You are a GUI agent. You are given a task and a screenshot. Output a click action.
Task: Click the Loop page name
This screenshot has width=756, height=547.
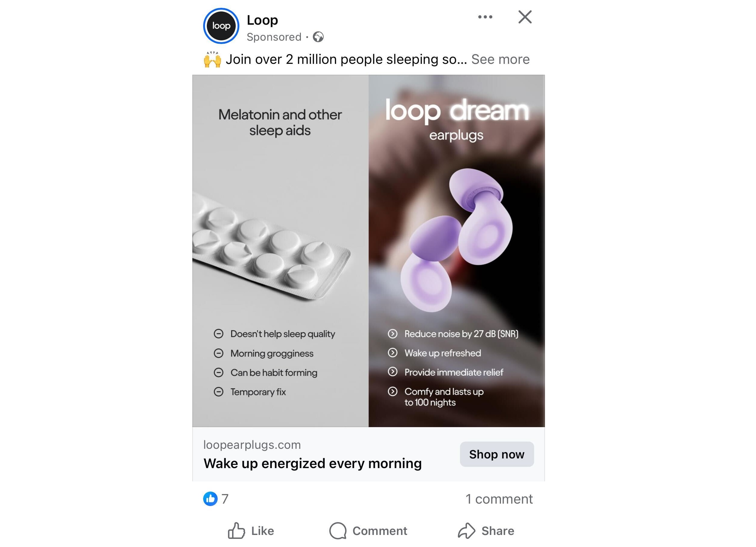pos(262,19)
